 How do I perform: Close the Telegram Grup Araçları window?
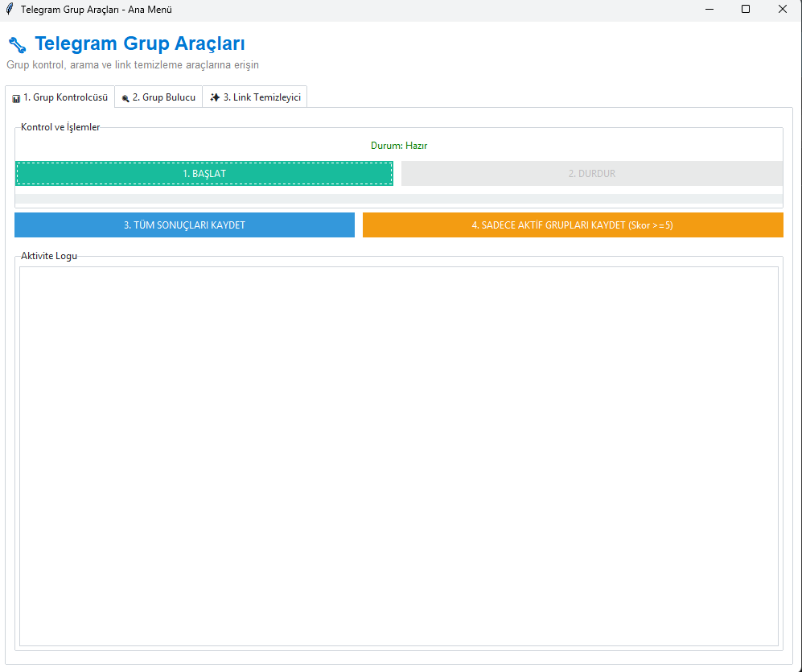pyautogui.click(x=782, y=10)
